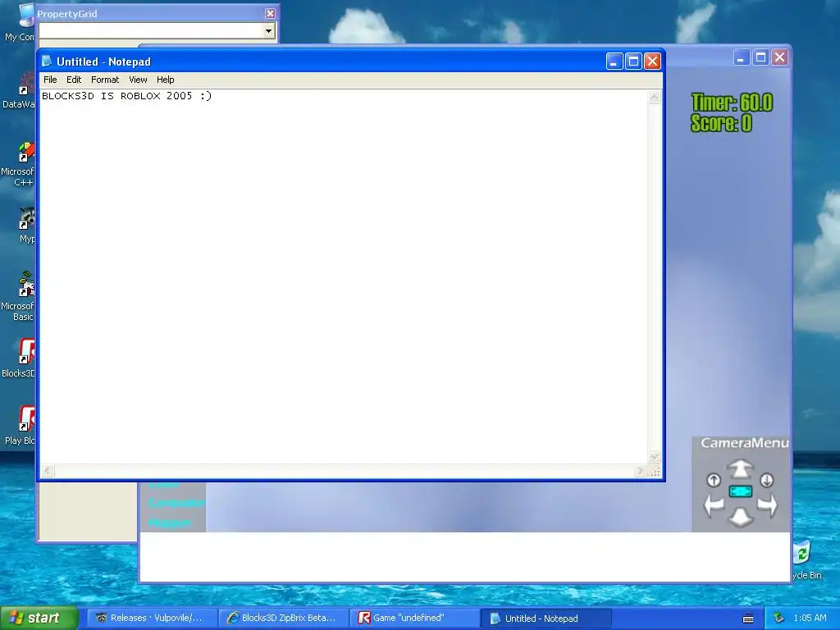Screen dimensions: 840x630
Task: Click Notepad's horizontal scrollbar right arrow
Action: [x=640, y=470]
